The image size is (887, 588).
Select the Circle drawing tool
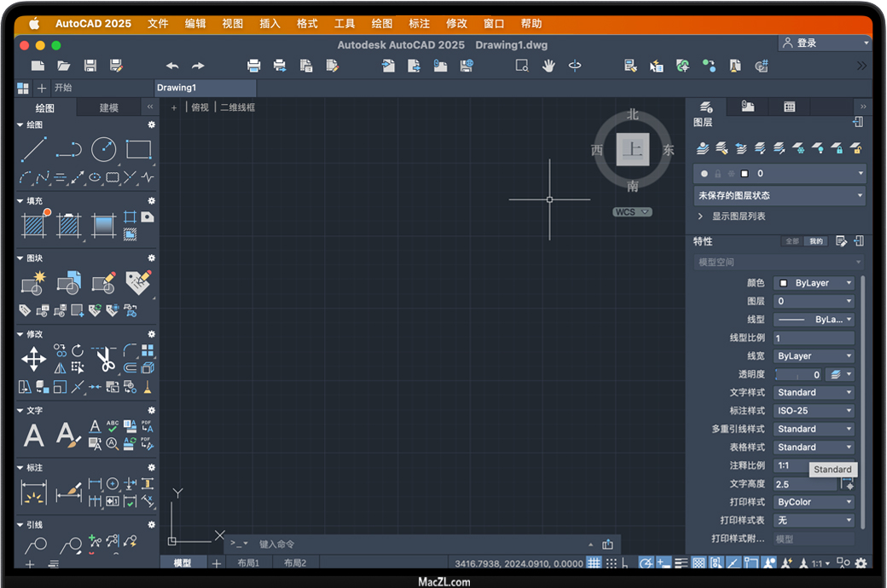coord(103,150)
